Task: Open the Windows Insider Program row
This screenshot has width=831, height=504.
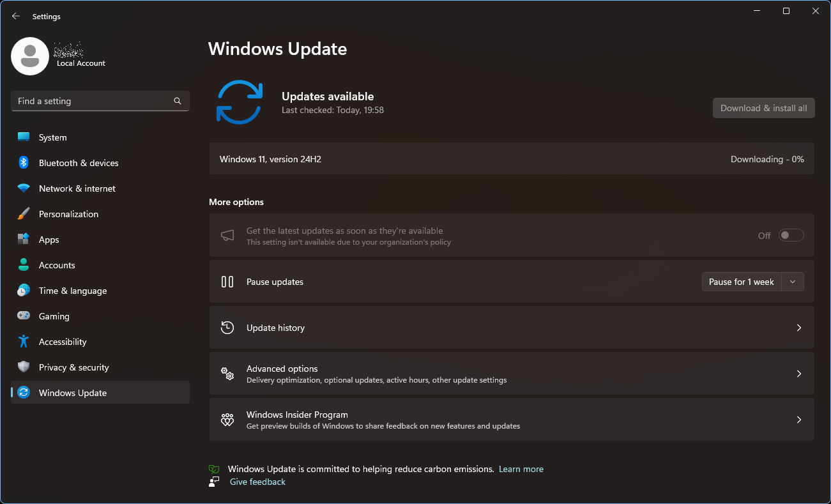Action: point(512,420)
